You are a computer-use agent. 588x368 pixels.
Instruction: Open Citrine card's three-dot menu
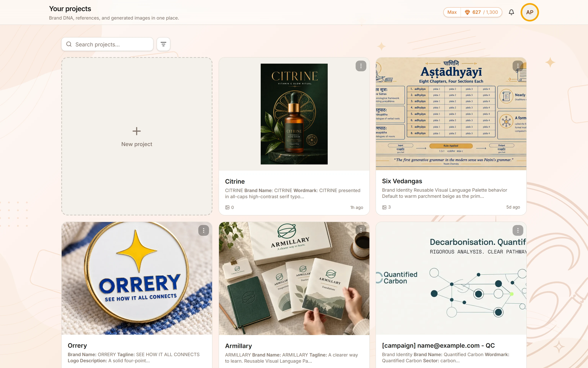point(361,66)
